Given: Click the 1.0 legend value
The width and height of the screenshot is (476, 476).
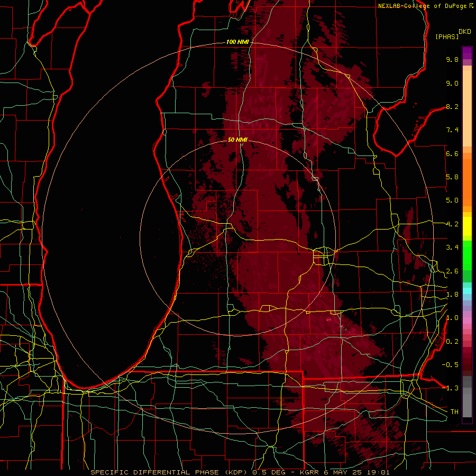Looking at the screenshot, I should pyautogui.click(x=452, y=318).
